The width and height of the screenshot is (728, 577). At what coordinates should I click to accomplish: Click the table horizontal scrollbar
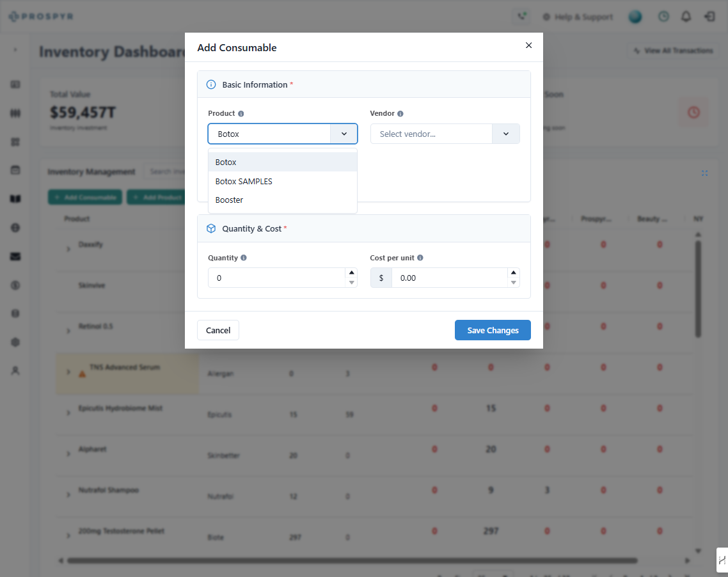[352, 561]
